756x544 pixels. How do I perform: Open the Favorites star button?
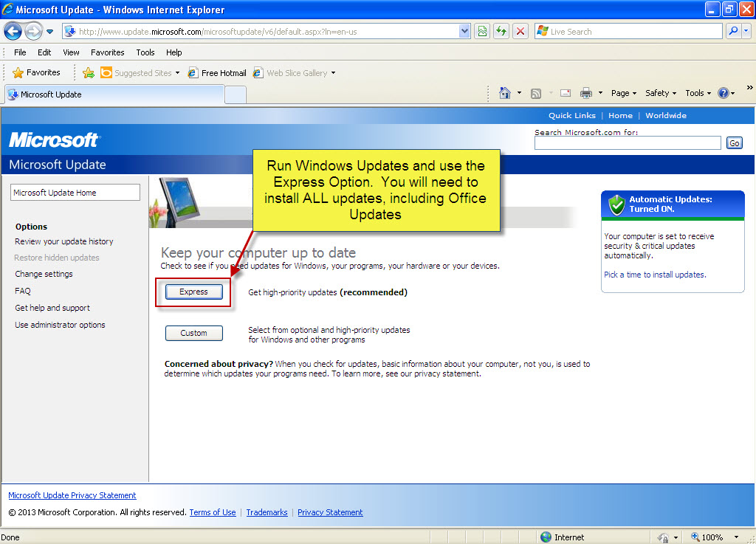pos(37,73)
